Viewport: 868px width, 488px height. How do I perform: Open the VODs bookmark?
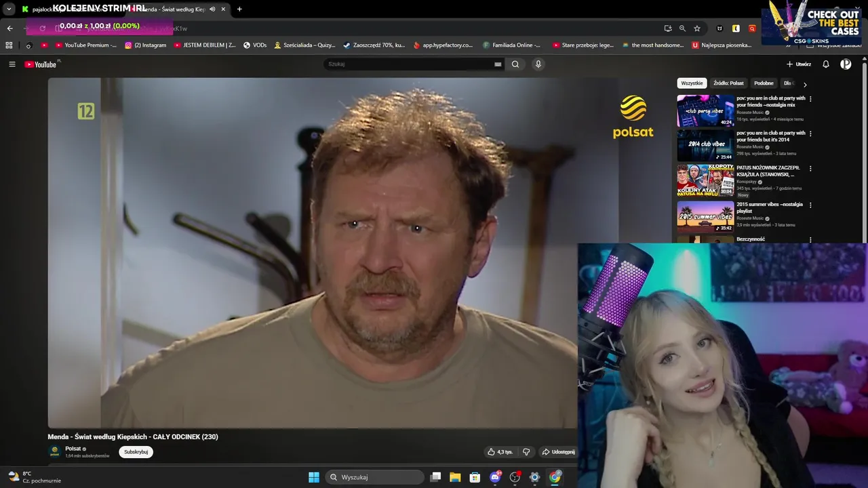tap(255, 45)
